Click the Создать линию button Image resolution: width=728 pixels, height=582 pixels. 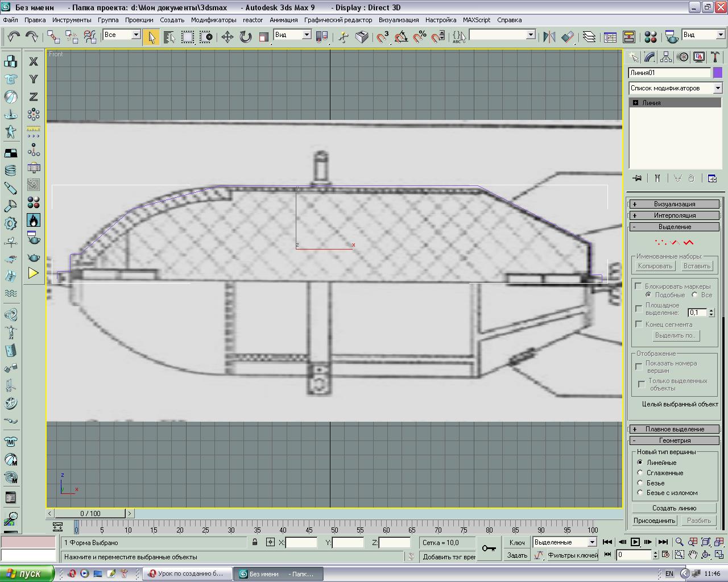coord(674,508)
